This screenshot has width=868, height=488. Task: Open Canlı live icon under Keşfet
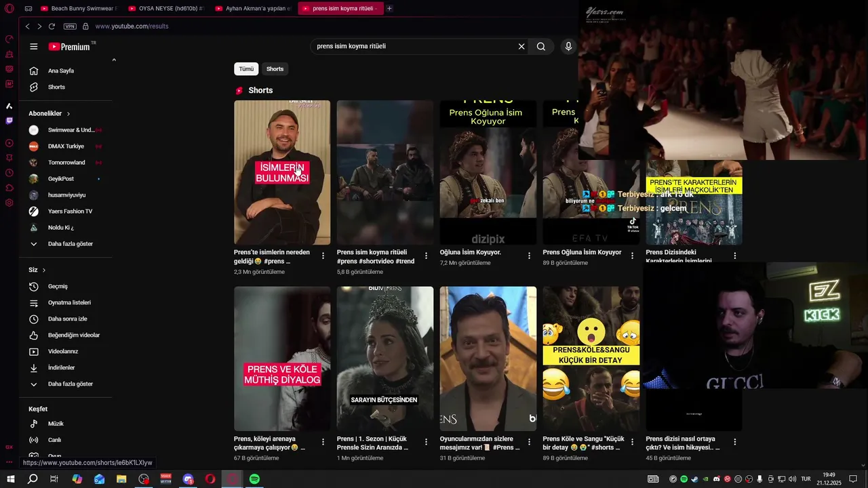click(x=34, y=440)
